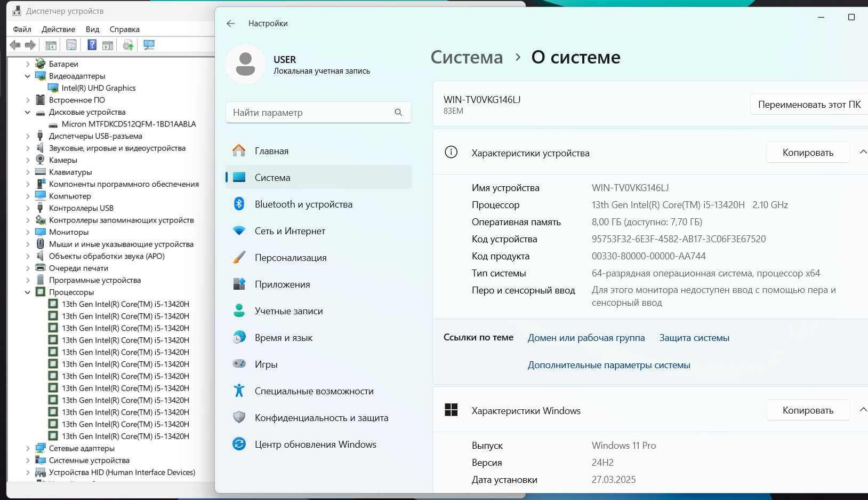The width and height of the screenshot is (868, 500).
Task: Expand the Клавиатуры node
Action: coord(28,172)
